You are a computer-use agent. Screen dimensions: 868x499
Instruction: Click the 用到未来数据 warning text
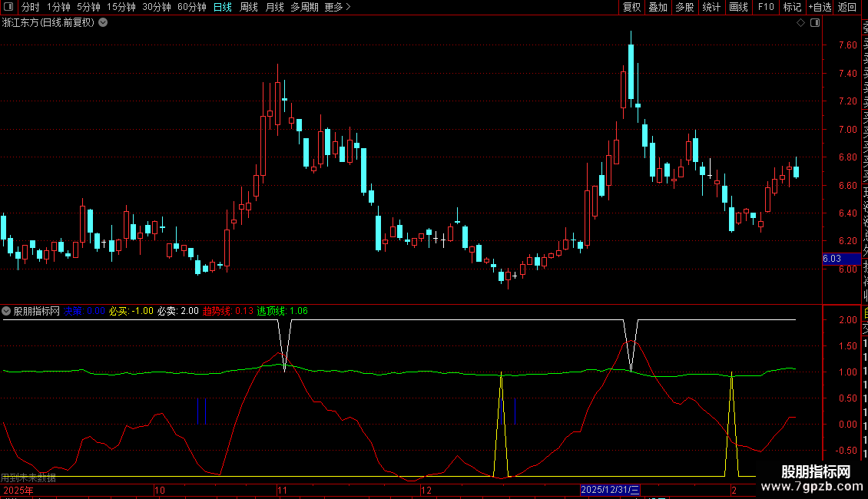point(28,478)
